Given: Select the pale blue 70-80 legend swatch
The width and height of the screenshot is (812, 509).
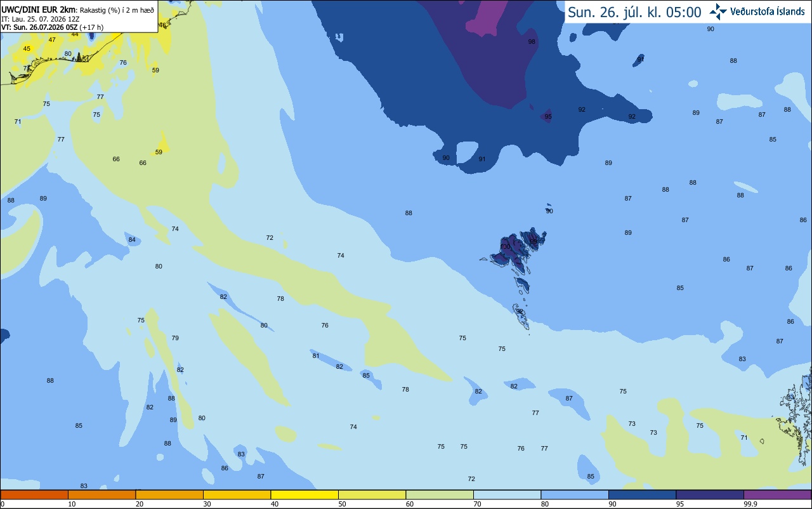Looking at the screenshot, I should pyautogui.click(x=507, y=494).
